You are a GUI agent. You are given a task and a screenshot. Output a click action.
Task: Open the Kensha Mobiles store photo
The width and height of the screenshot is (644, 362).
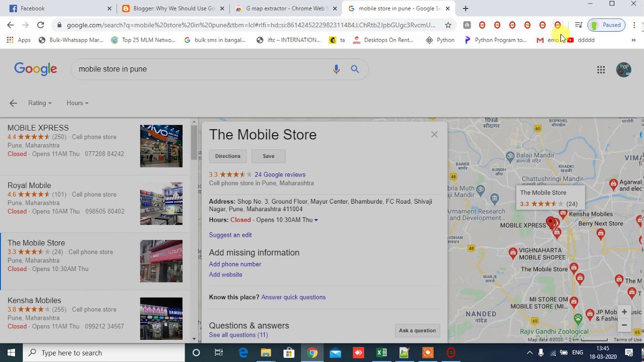[x=162, y=318]
